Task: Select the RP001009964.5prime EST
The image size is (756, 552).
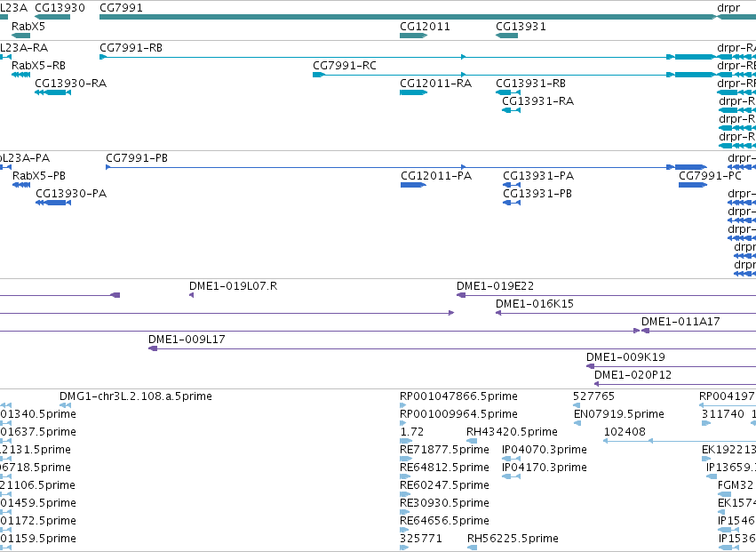Action: pyautogui.click(x=403, y=423)
